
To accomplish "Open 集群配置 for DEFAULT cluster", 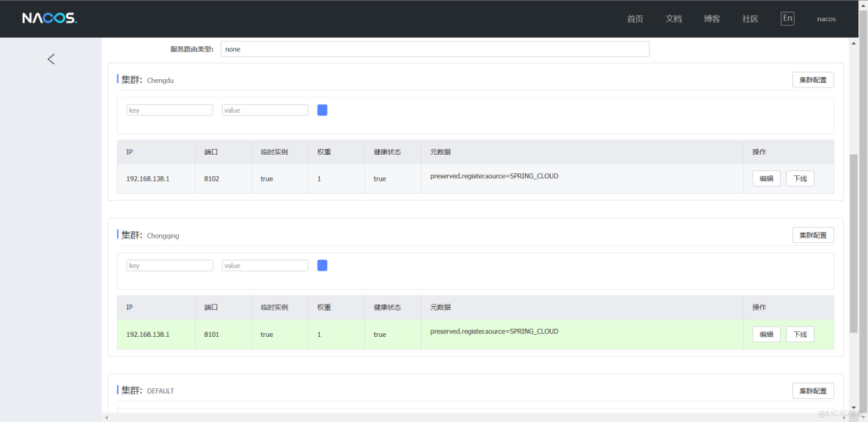I will [x=813, y=391].
